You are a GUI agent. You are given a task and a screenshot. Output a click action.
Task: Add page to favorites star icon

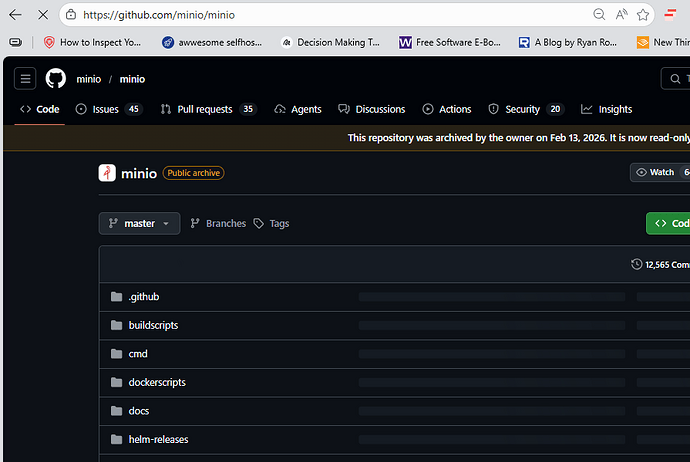(645, 15)
